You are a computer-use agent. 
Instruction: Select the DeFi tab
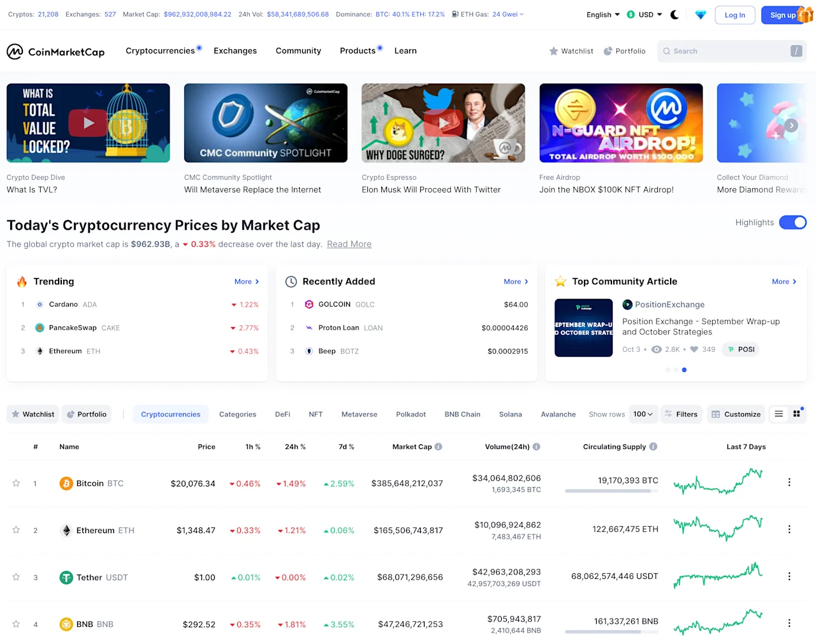click(282, 414)
